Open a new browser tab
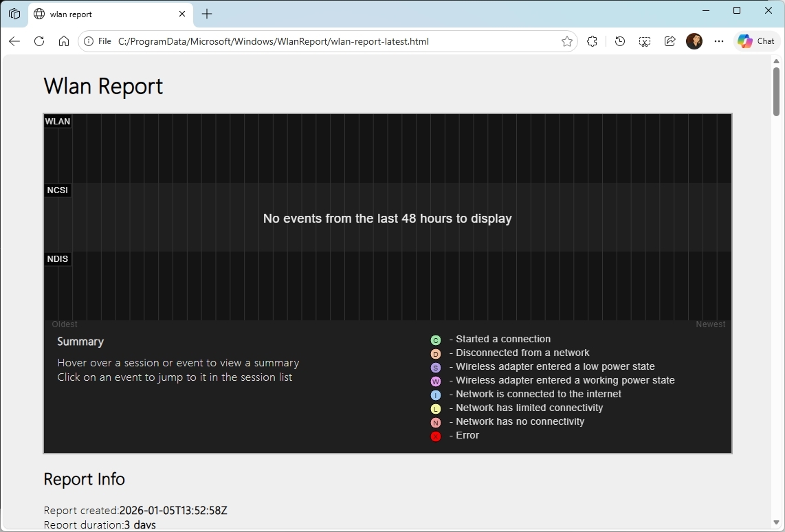785x532 pixels. 207,14
